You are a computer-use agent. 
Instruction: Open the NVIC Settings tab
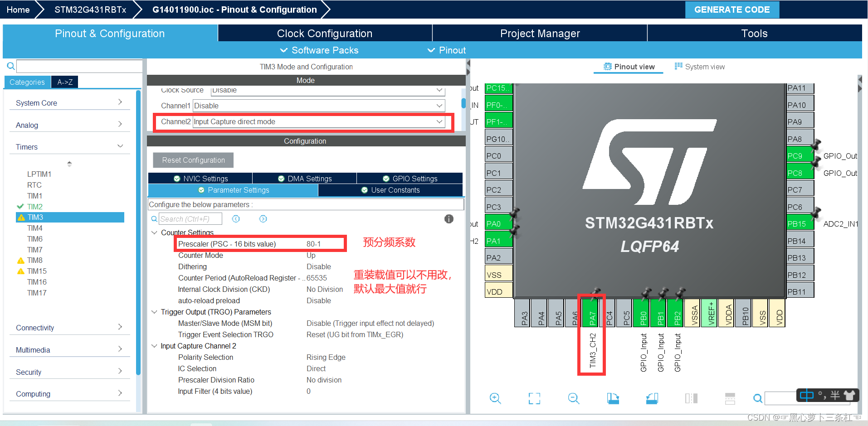pyautogui.click(x=200, y=179)
